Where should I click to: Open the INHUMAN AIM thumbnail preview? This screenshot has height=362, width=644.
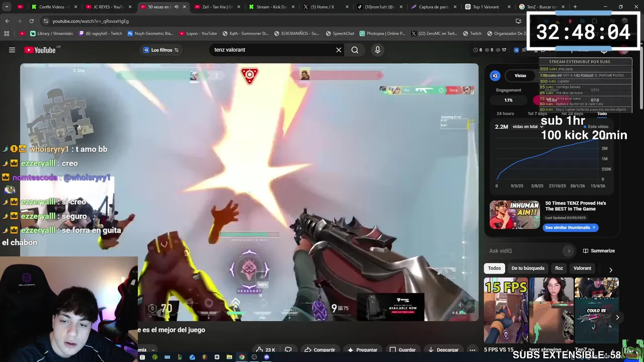click(515, 215)
